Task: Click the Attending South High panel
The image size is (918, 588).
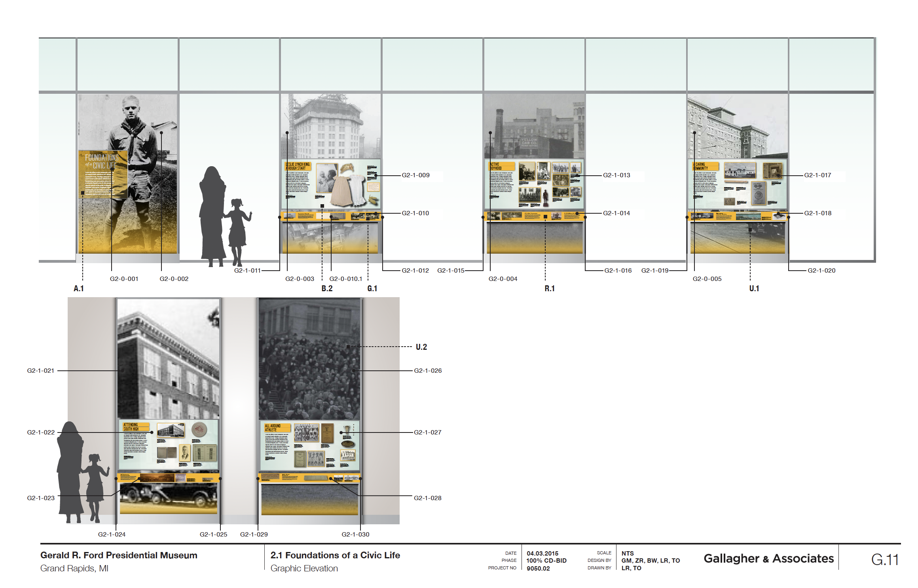Action: pyautogui.click(x=169, y=444)
